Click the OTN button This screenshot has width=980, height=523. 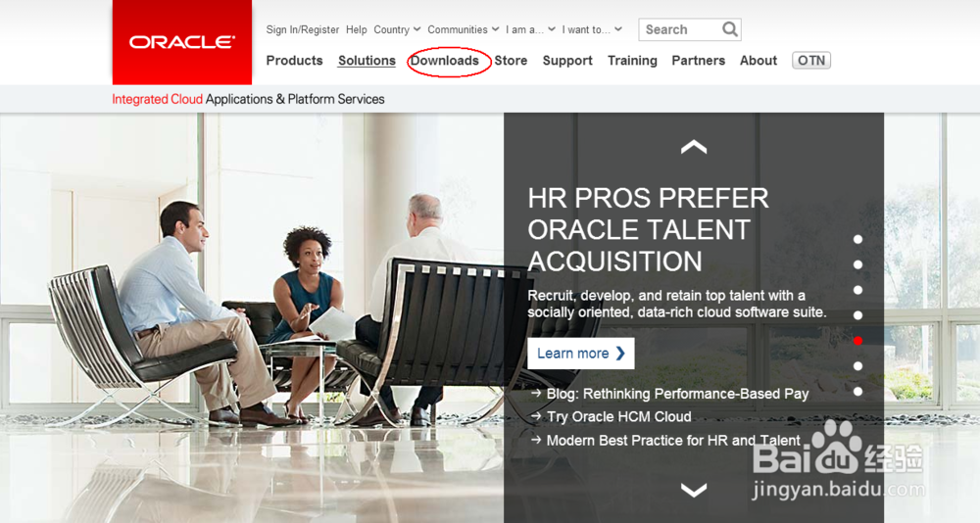pos(811,61)
